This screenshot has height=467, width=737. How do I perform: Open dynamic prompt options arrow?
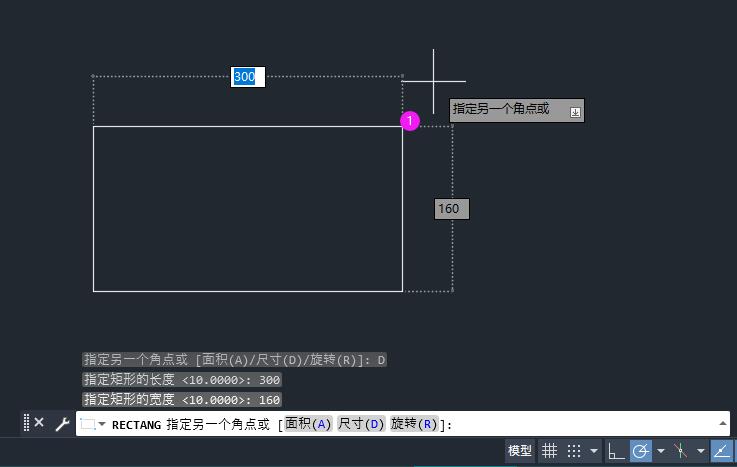point(575,112)
